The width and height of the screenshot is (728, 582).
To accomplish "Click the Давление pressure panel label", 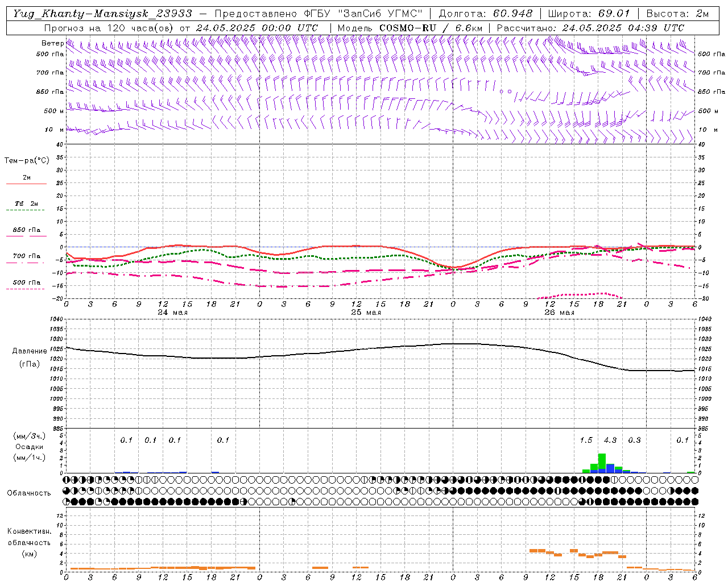I will click(30, 351).
